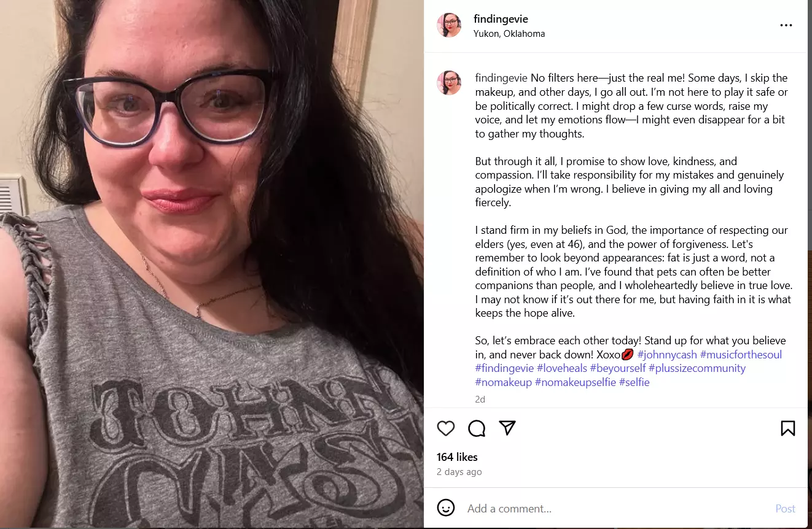Click the header profile avatar
This screenshot has width=812, height=529.
pos(449,25)
